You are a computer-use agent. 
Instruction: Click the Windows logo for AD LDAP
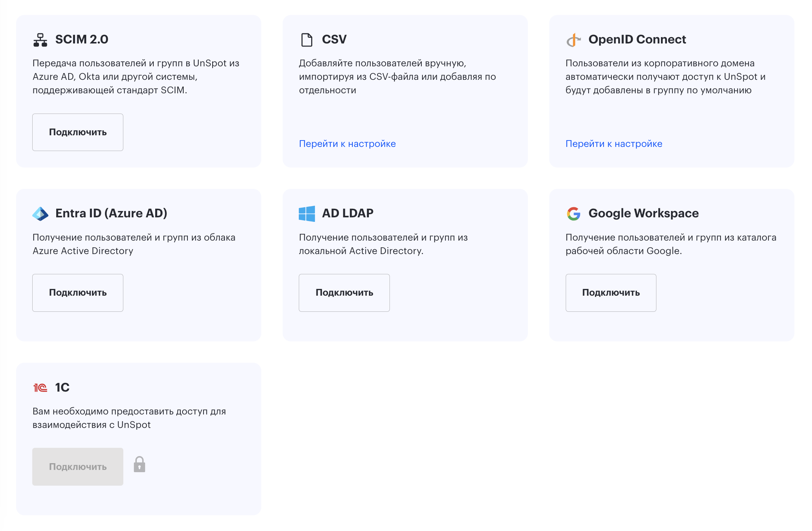307,214
